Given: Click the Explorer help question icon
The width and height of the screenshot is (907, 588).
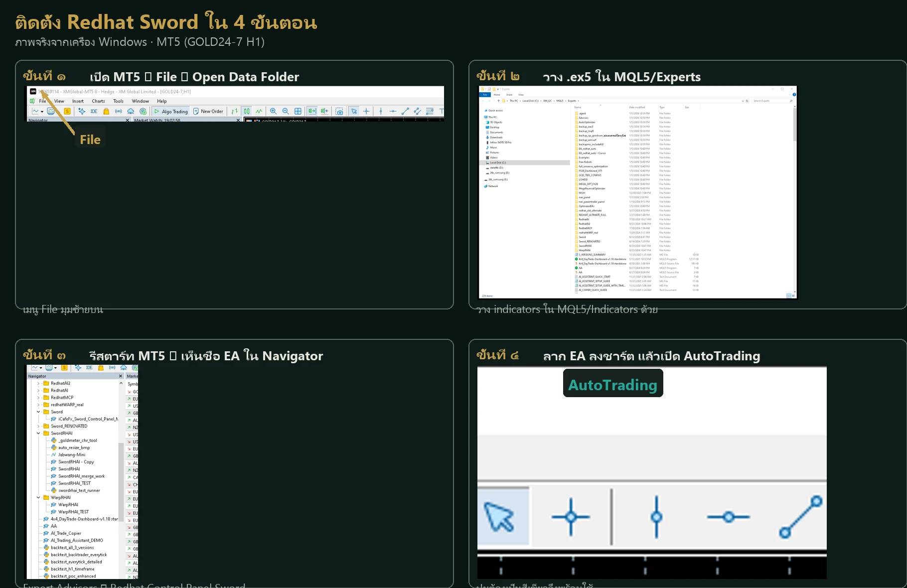Looking at the screenshot, I should pyautogui.click(x=794, y=95).
